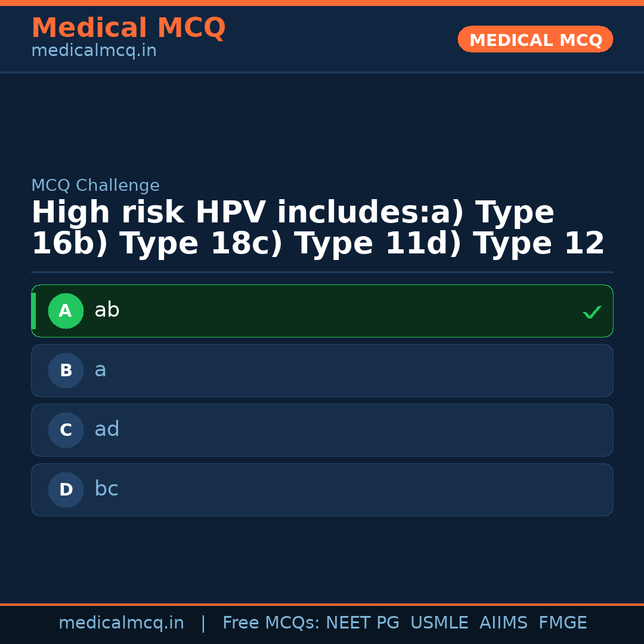Screen dimensions: 644x644
Task: Click the green checkmark on option A
Action: click(x=592, y=312)
